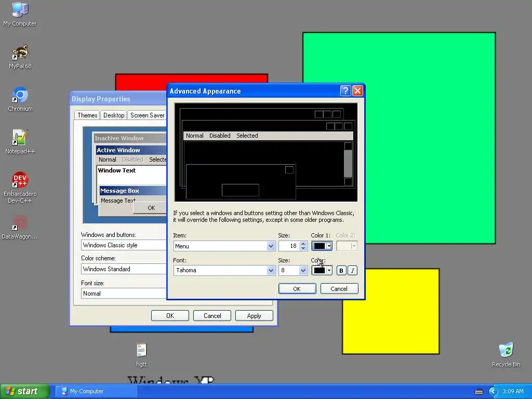Open the Color 1 picker swatch

click(322, 246)
